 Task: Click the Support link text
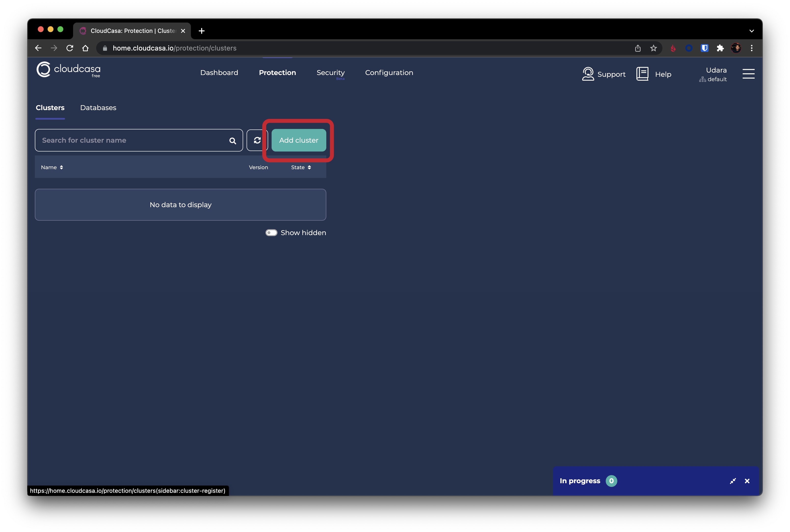point(611,74)
